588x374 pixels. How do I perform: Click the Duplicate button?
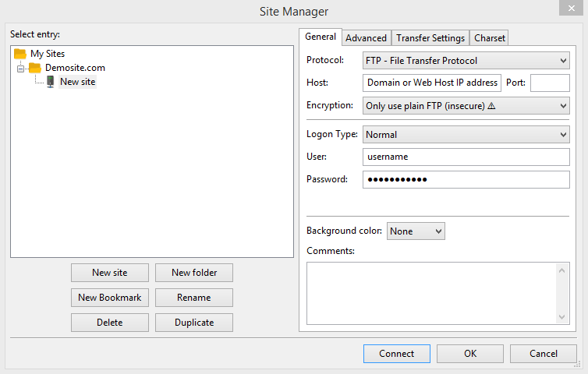(x=194, y=323)
